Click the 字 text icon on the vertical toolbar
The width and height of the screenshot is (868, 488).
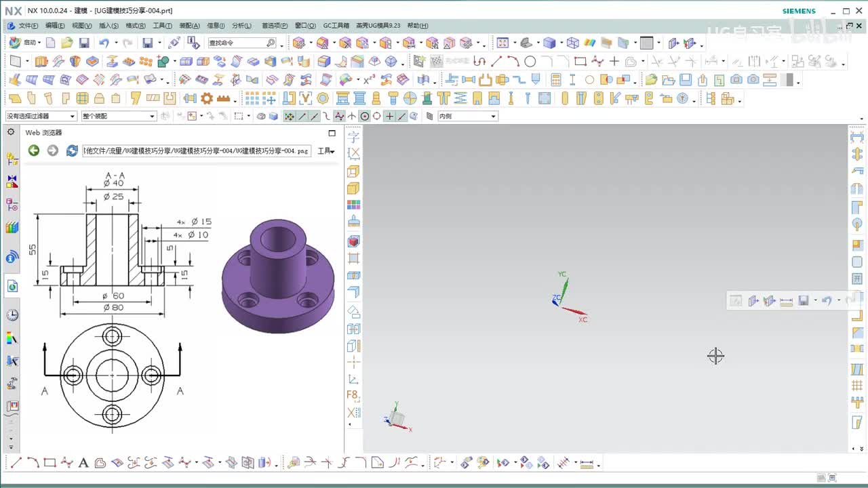tap(353, 137)
